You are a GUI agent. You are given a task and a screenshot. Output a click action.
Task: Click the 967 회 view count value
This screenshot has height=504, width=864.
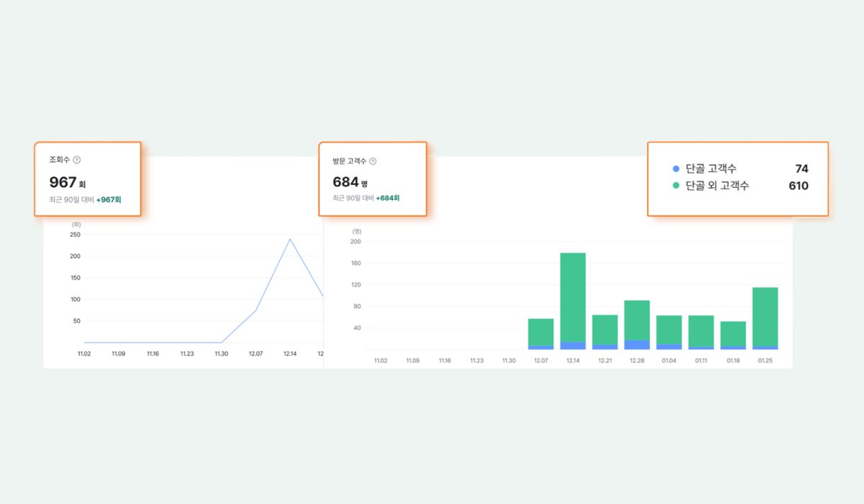coord(68,183)
